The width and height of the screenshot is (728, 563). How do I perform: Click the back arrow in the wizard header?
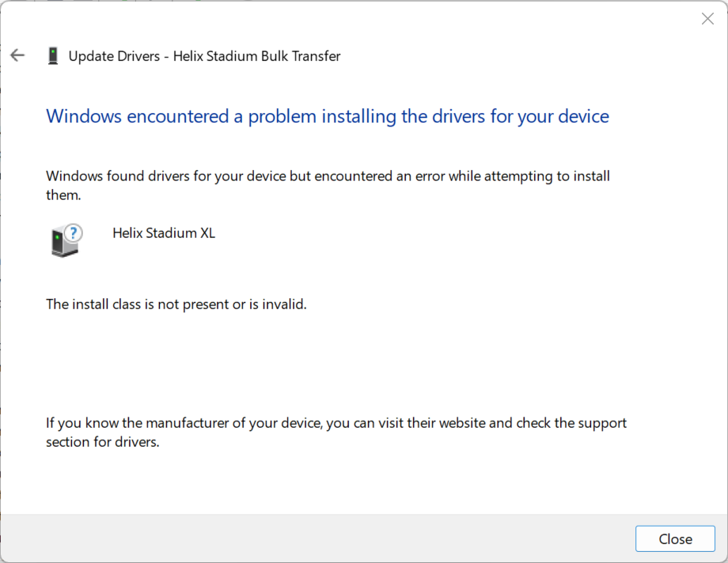click(x=17, y=55)
